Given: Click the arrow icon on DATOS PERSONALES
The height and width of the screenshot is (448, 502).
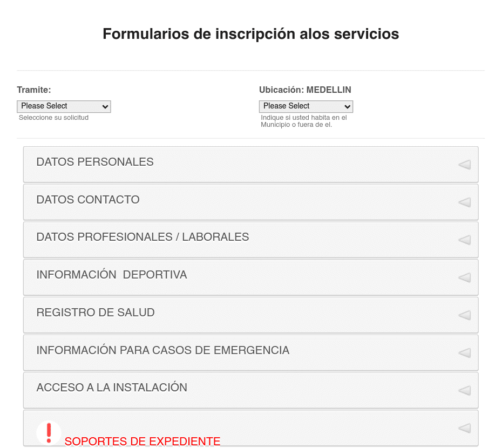Looking at the screenshot, I should pos(464,165).
